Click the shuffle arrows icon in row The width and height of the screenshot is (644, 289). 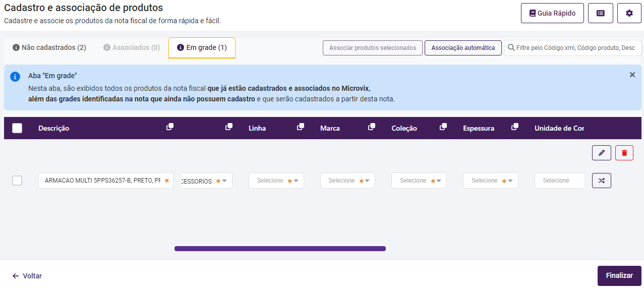tap(601, 181)
